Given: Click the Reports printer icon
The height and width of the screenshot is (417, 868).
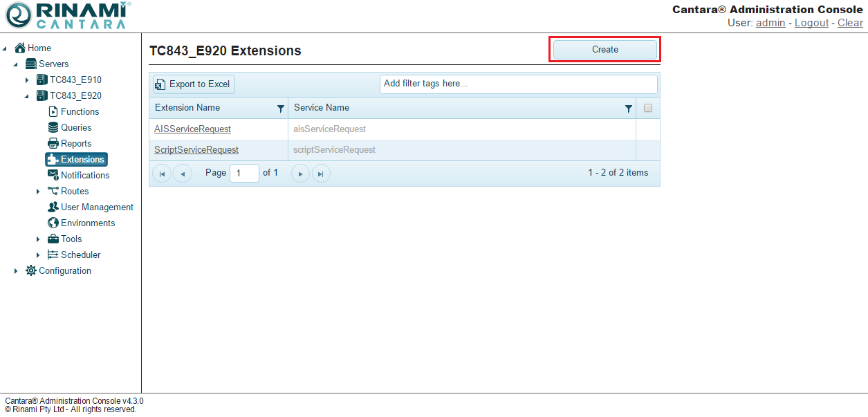Looking at the screenshot, I should point(53,143).
